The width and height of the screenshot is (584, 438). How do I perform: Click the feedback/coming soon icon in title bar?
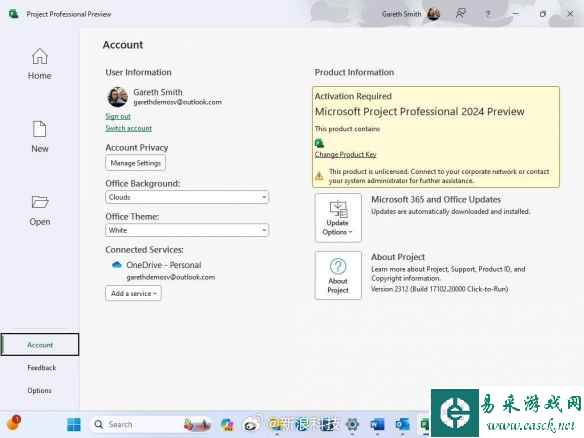(461, 14)
